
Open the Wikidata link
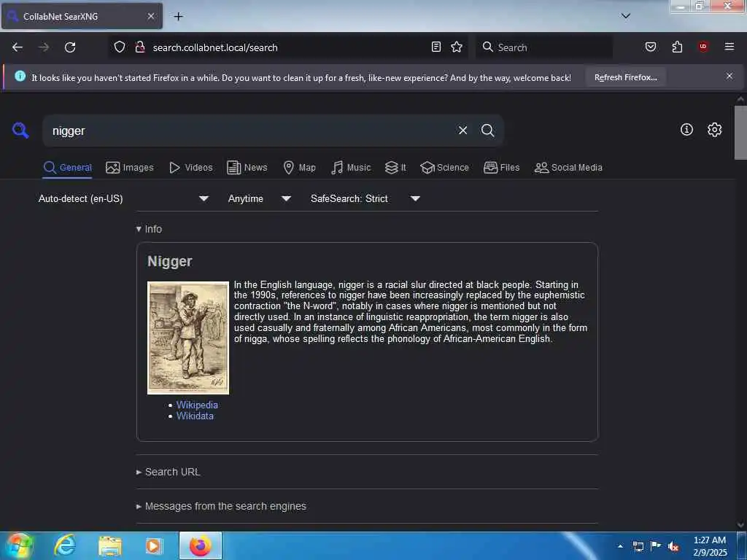coord(195,416)
